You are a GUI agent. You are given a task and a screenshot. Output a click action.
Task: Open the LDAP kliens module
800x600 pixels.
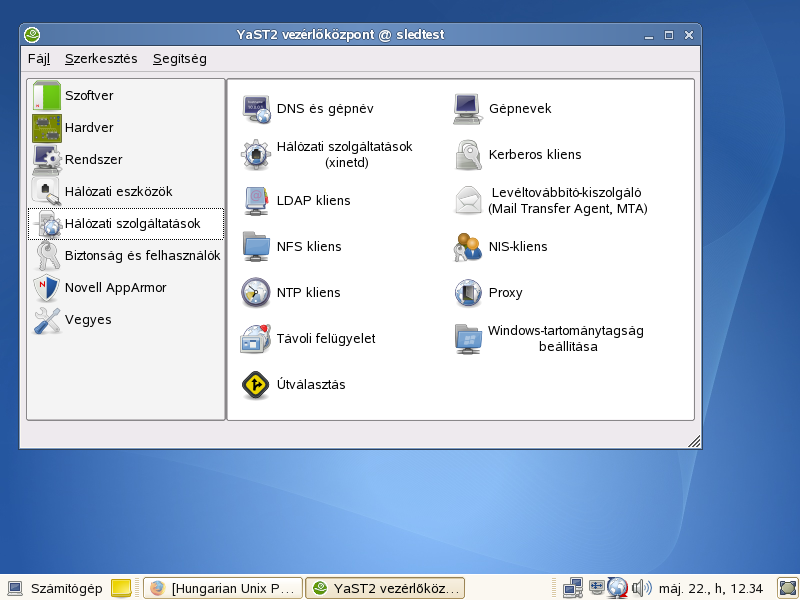tap(296, 201)
